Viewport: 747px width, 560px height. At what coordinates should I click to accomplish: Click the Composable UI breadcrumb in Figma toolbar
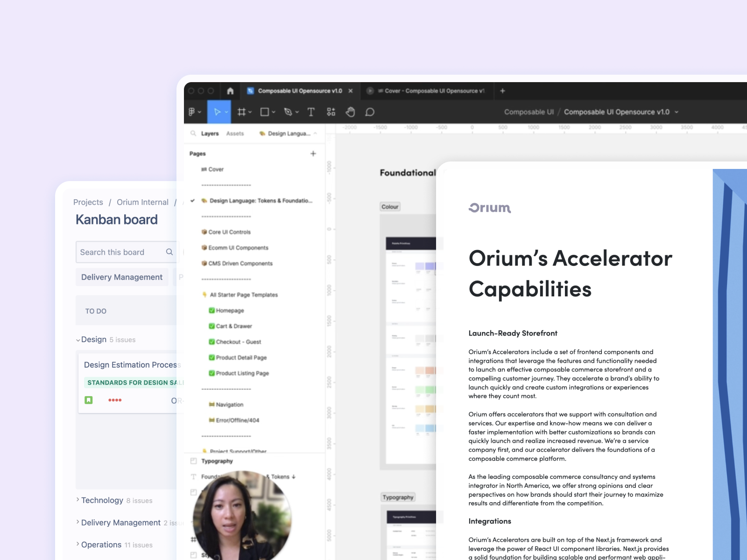click(529, 112)
